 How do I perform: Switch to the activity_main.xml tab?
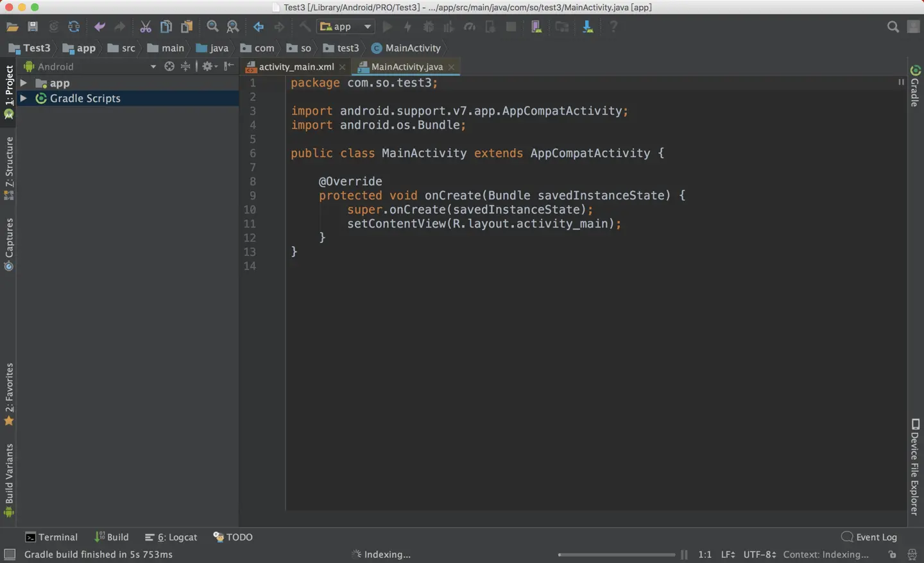coord(296,67)
